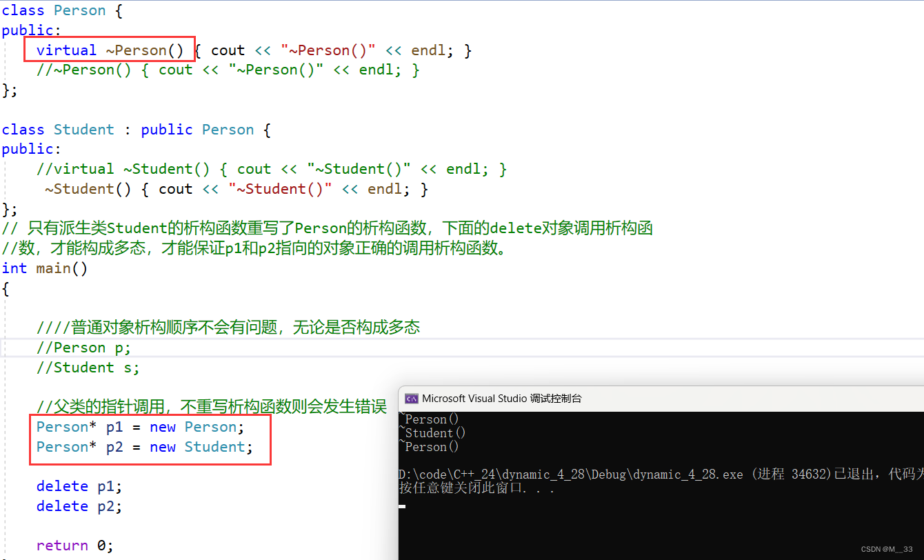This screenshot has width=924, height=560.
Task: Click the 'delete p2;' statement
Action: pyautogui.click(x=79, y=506)
